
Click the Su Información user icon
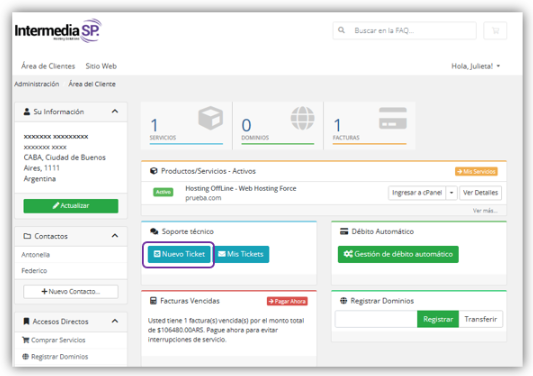[27, 112]
